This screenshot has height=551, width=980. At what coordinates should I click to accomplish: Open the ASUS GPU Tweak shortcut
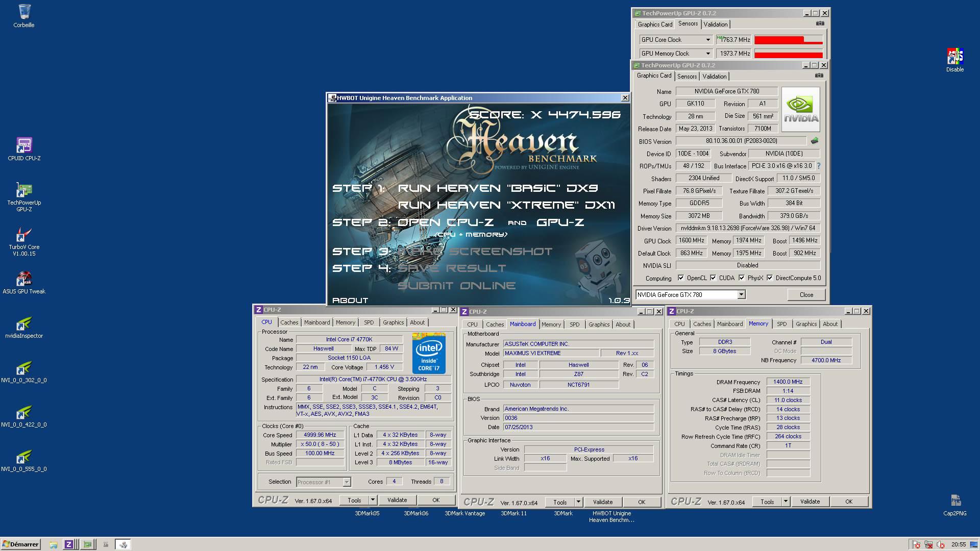24,283
